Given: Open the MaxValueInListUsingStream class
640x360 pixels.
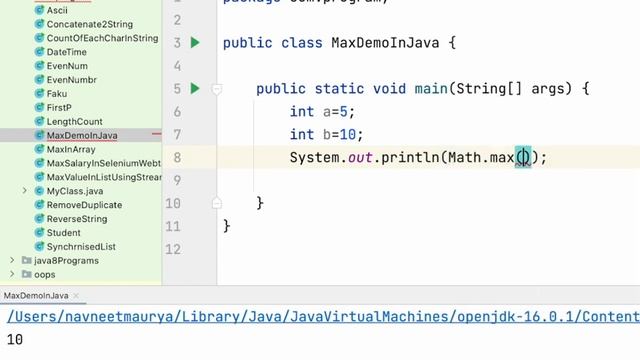Looking at the screenshot, I should (x=104, y=177).
